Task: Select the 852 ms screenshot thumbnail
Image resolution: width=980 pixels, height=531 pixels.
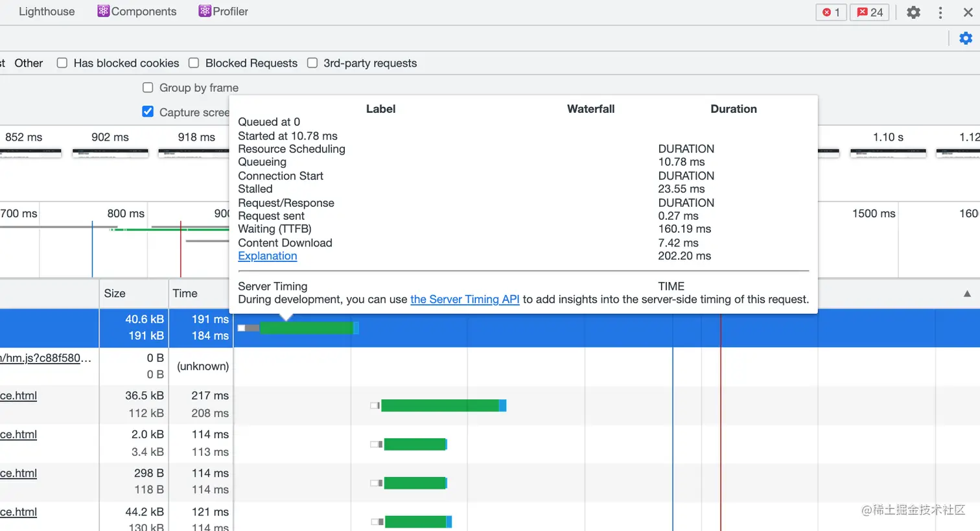Action: coord(30,154)
